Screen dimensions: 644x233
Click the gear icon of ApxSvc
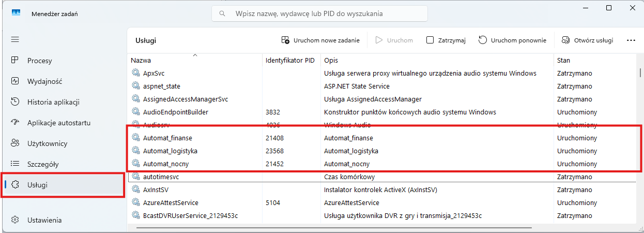click(136, 73)
